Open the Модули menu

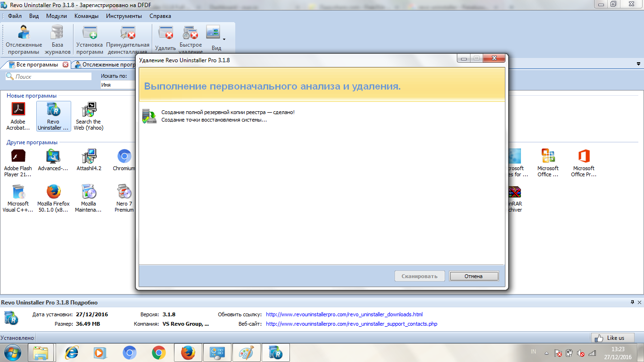(x=56, y=16)
